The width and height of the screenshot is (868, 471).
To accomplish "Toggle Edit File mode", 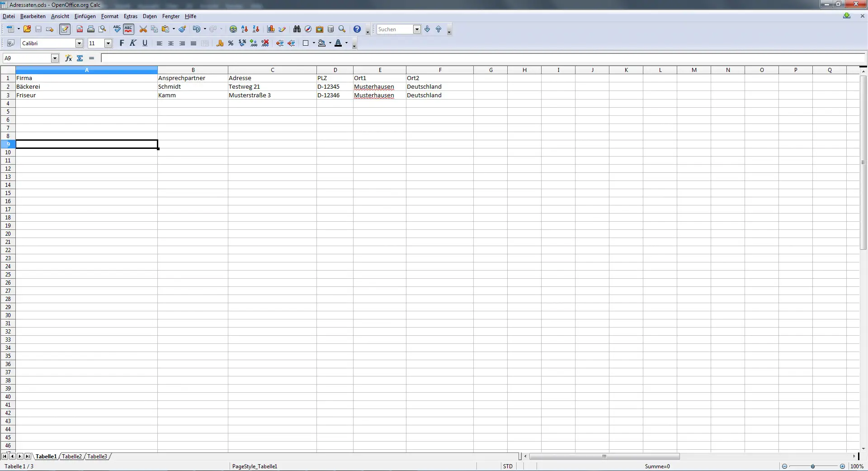I will point(65,29).
